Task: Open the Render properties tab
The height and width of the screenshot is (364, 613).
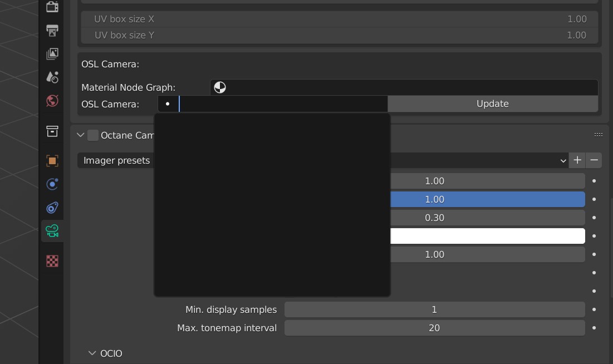Action: (x=52, y=7)
